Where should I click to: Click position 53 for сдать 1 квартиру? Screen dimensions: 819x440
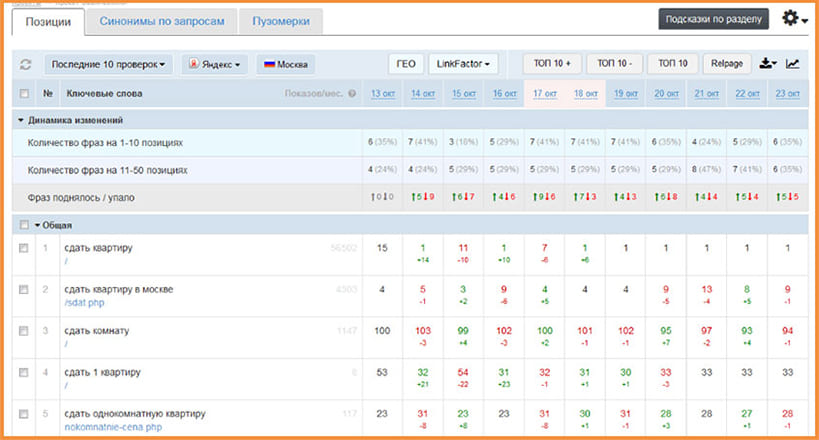coord(382,373)
